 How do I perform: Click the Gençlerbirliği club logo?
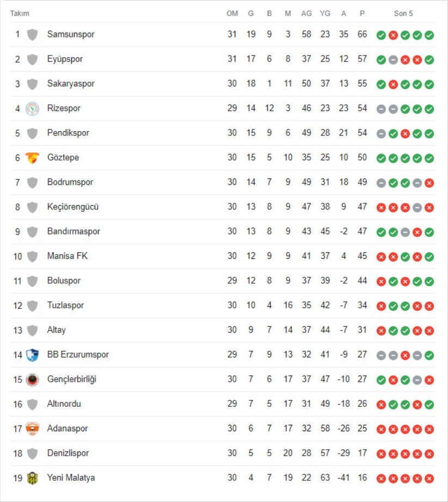(x=32, y=380)
